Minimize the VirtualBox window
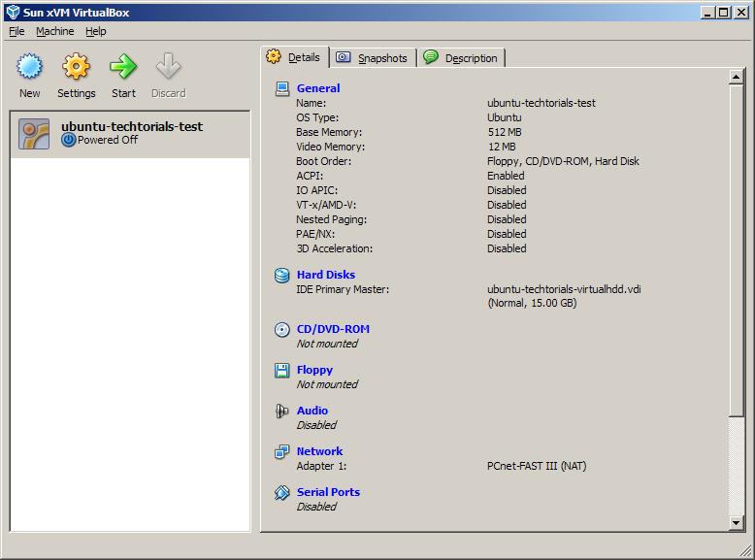This screenshot has height=560, width=755. pos(706,12)
